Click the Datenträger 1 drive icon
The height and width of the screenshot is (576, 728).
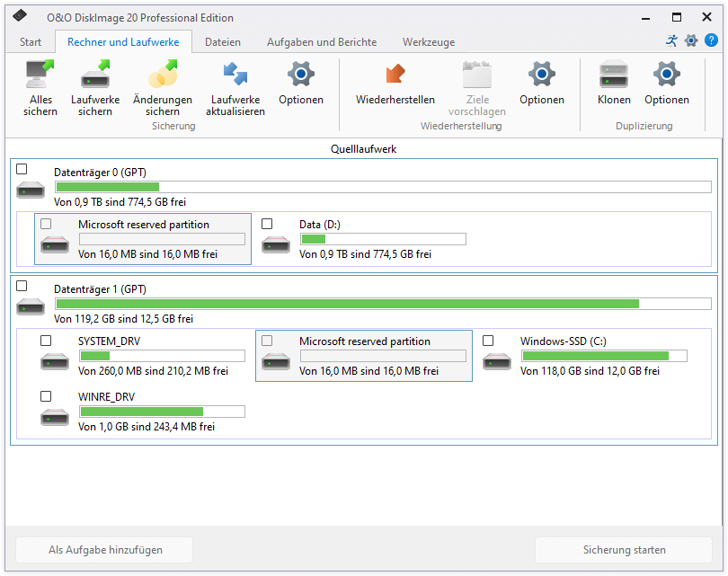coord(31,306)
